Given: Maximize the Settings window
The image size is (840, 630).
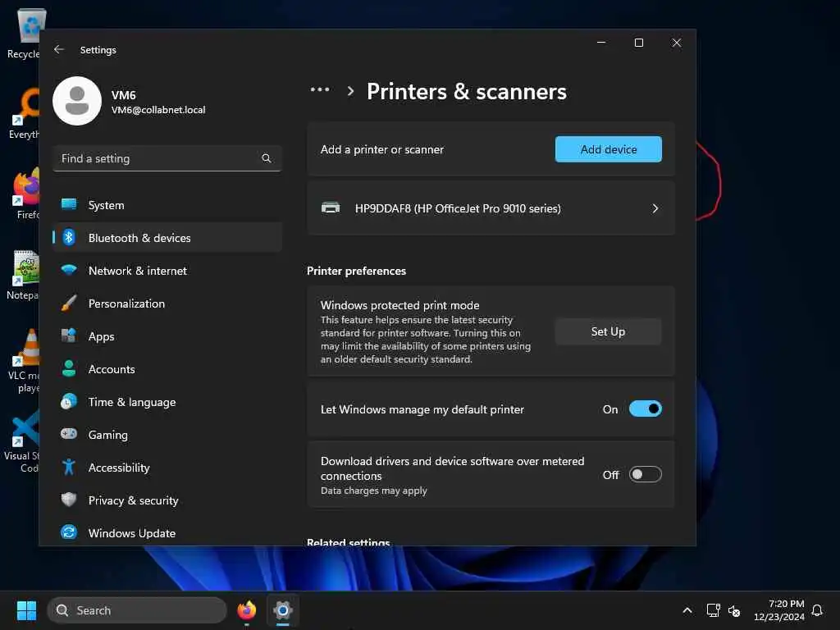Looking at the screenshot, I should click(x=638, y=43).
